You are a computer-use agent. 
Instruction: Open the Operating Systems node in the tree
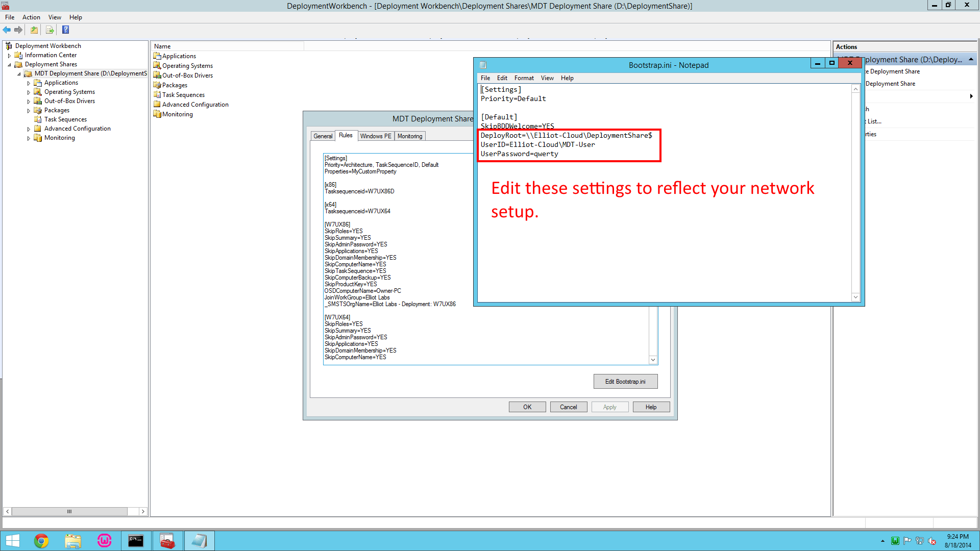69,92
